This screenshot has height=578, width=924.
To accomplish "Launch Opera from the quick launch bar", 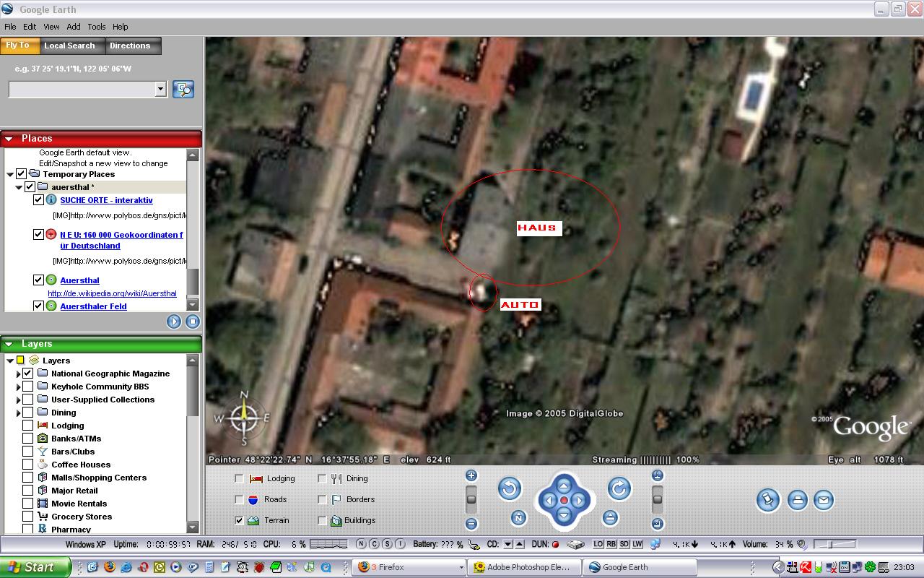I will click(143, 567).
